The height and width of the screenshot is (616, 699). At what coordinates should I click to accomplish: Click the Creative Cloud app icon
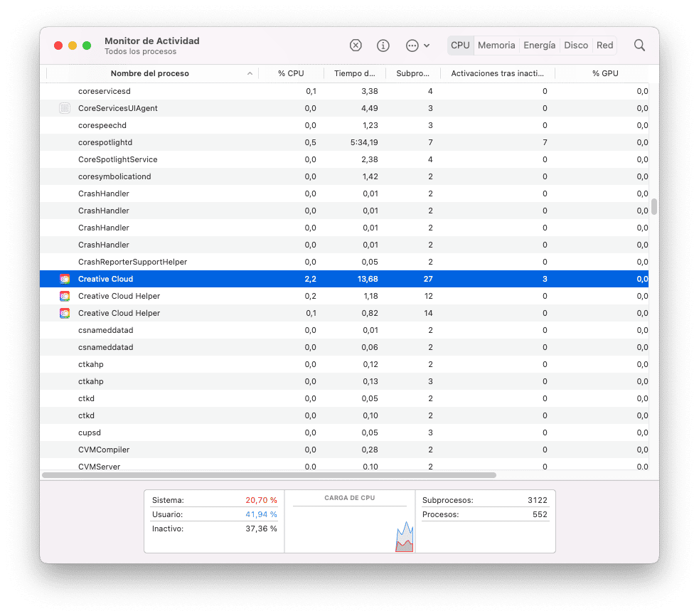[x=65, y=280]
